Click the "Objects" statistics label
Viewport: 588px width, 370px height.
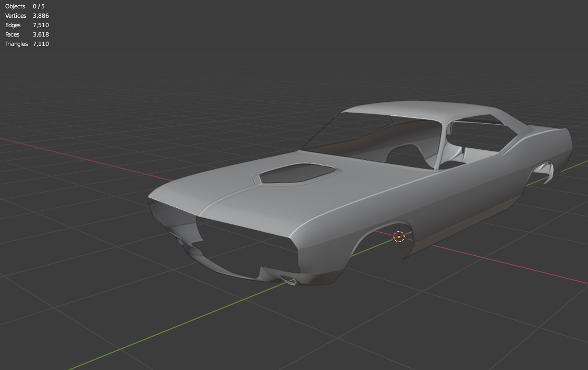click(x=15, y=6)
